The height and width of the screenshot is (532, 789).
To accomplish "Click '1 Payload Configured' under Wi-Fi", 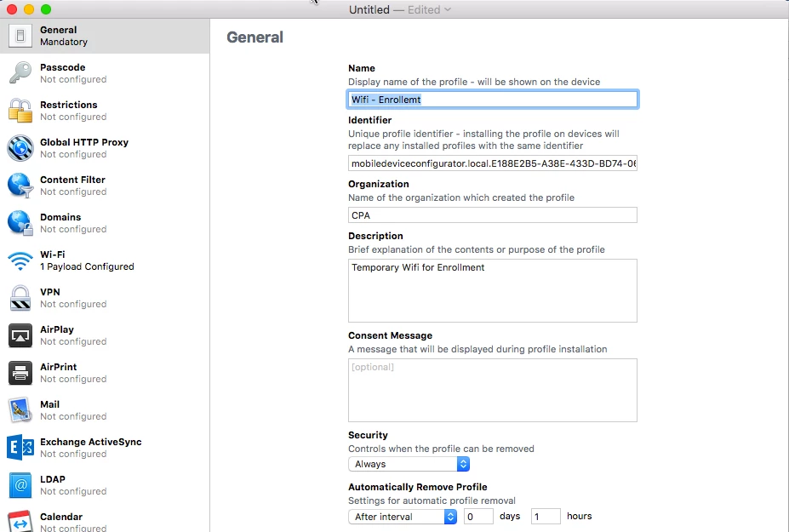I will (87, 266).
